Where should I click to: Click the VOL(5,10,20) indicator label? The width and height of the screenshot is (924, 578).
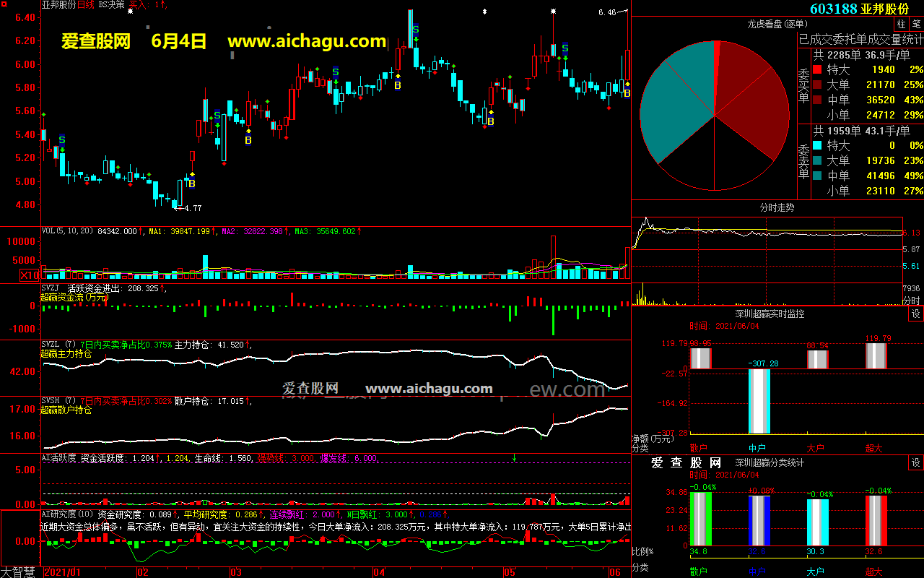69,231
